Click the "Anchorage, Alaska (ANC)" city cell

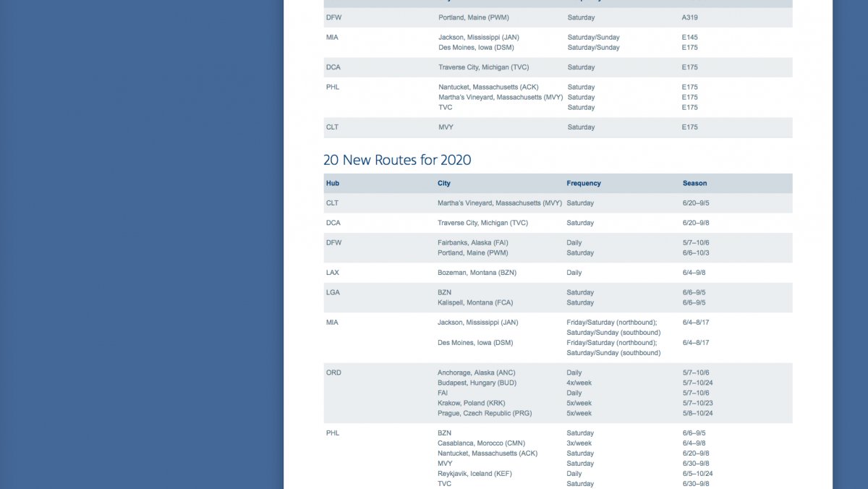tap(476, 373)
